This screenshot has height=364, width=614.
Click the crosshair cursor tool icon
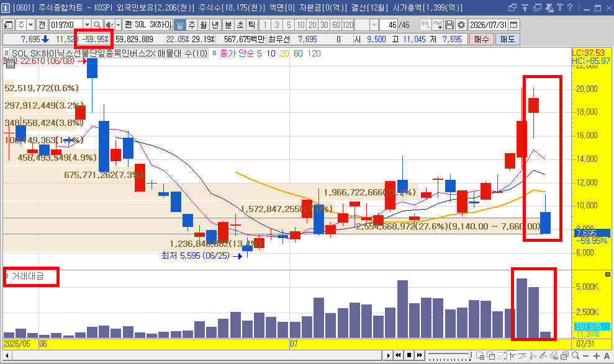pos(512,355)
